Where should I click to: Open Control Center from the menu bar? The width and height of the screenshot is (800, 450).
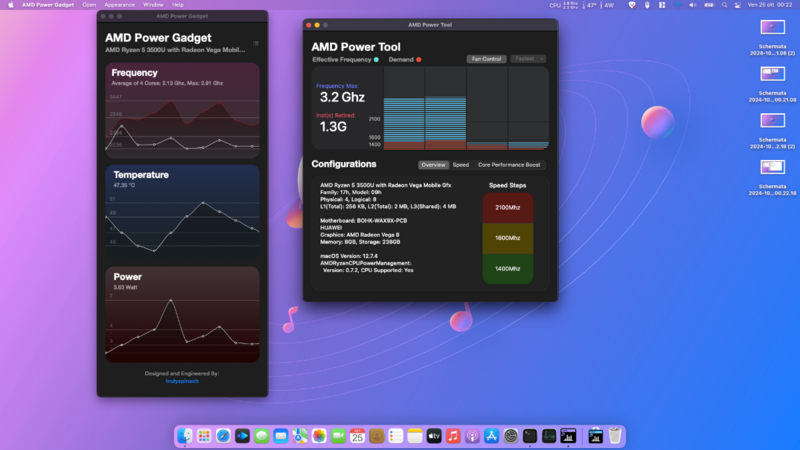[738, 5]
